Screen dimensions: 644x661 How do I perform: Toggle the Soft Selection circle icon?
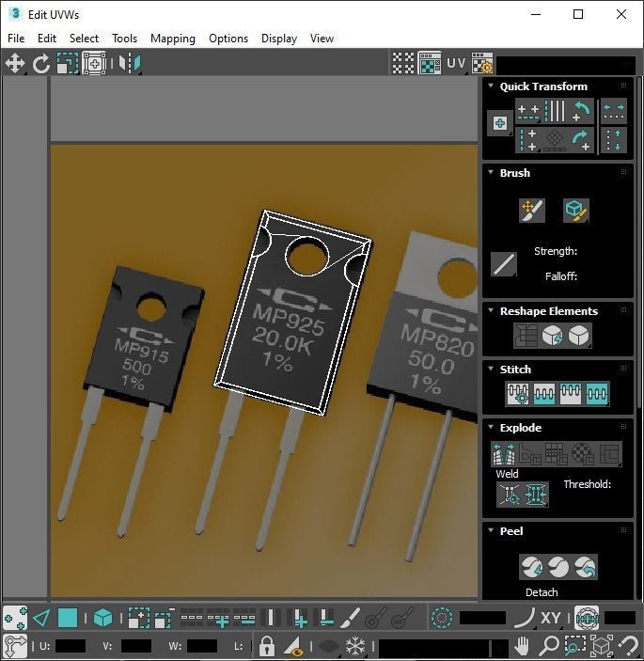pos(442,619)
